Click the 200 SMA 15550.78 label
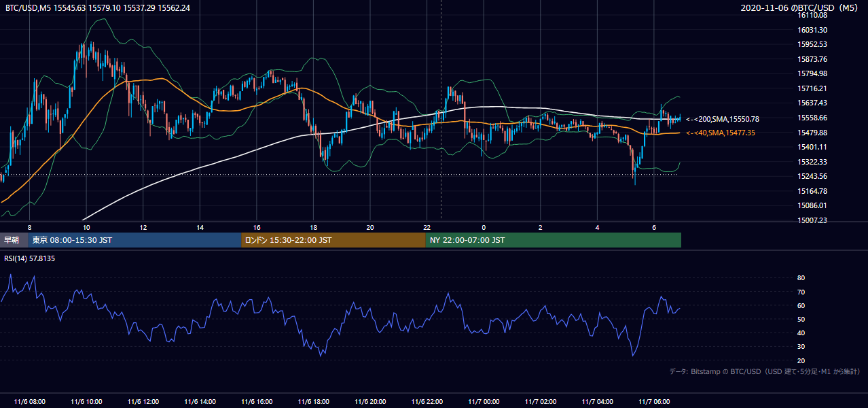 coord(723,119)
